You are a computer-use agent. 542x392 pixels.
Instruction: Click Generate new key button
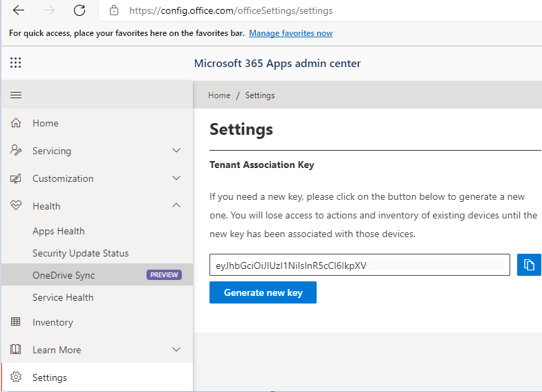tap(263, 292)
